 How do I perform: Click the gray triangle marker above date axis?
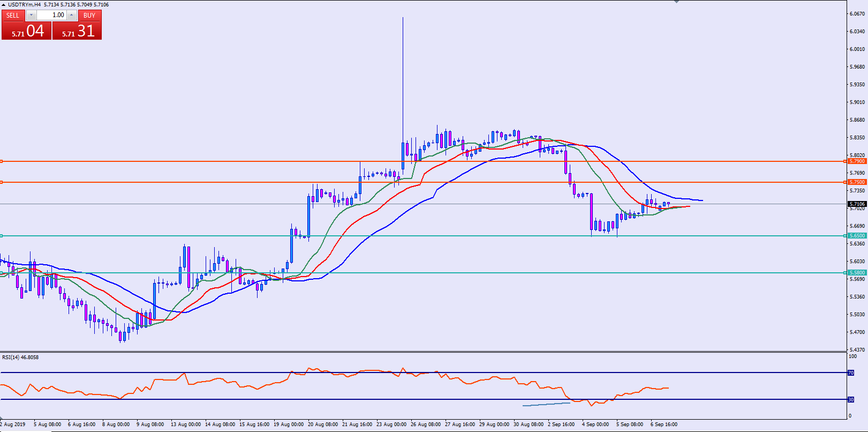(x=2, y=418)
